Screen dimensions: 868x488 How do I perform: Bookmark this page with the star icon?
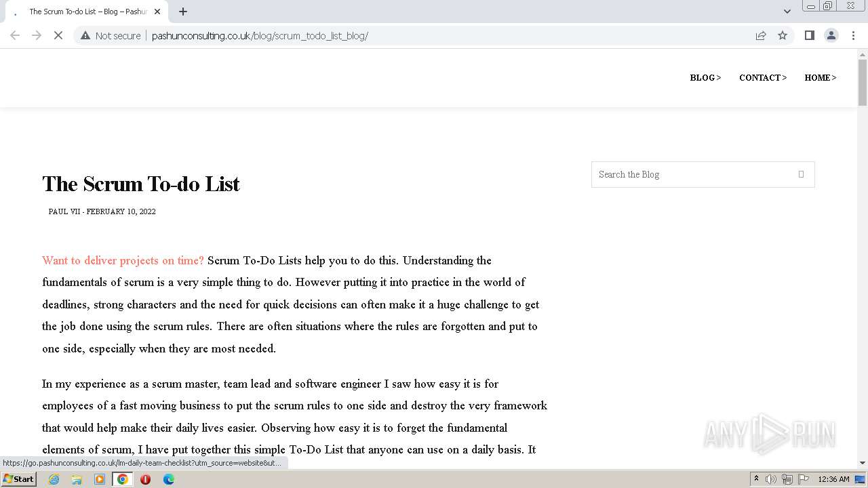tap(783, 35)
